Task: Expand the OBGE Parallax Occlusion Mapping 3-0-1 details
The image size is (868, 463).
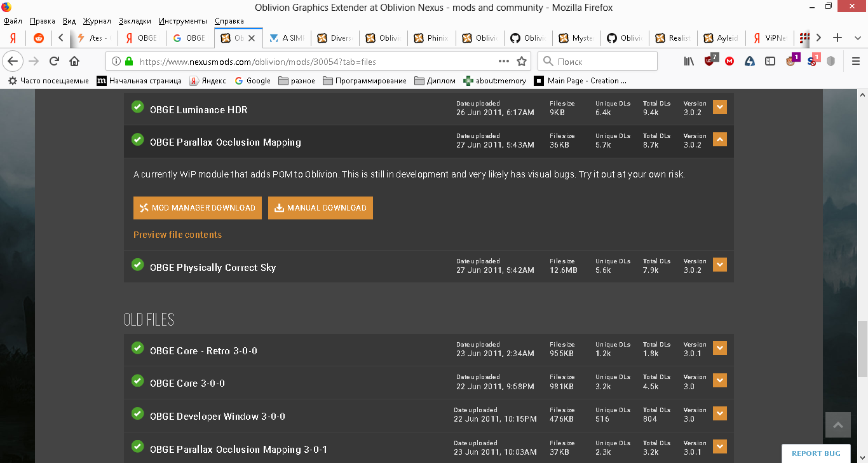Action: [720, 446]
